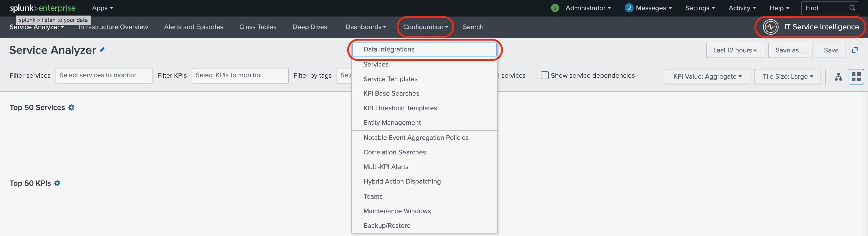The height and width of the screenshot is (236, 868).
Task: Select Services in Configuration menu
Action: click(x=424, y=64)
